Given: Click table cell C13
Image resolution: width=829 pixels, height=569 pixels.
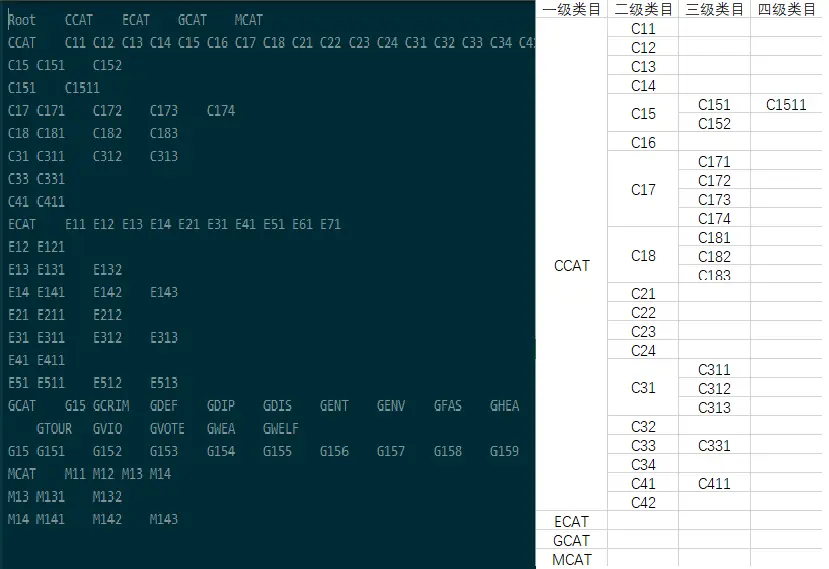Looking at the screenshot, I should [x=643, y=67].
